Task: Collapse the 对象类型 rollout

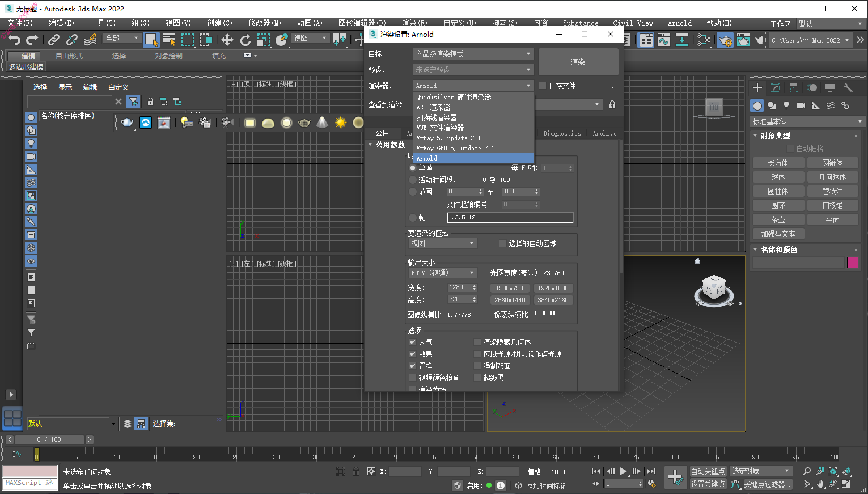Action: click(774, 136)
